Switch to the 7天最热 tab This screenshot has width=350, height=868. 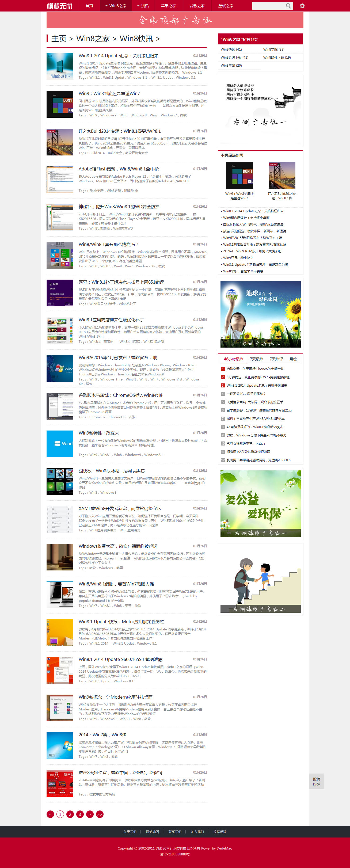(256, 359)
